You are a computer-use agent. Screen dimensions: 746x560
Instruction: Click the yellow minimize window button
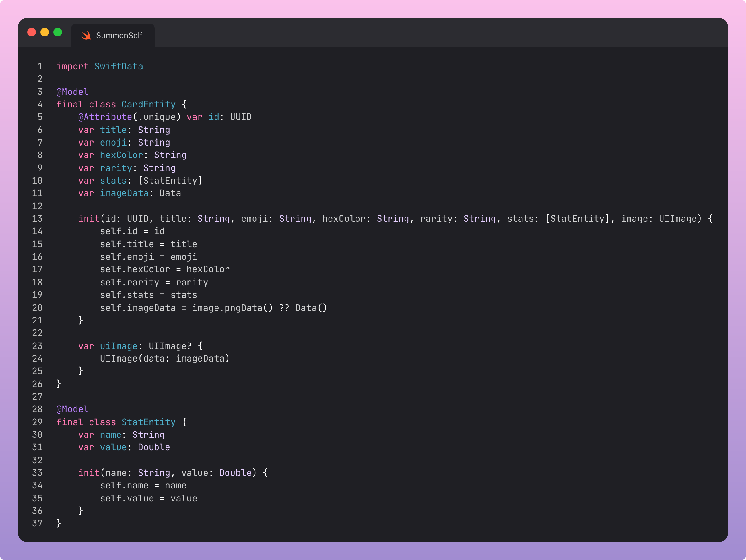(x=45, y=32)
